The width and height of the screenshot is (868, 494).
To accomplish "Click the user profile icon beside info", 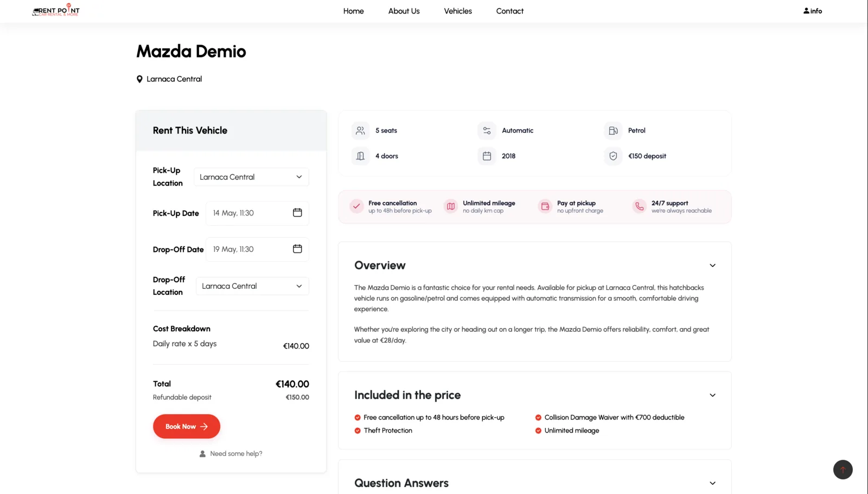I will (x=806, y=11).
